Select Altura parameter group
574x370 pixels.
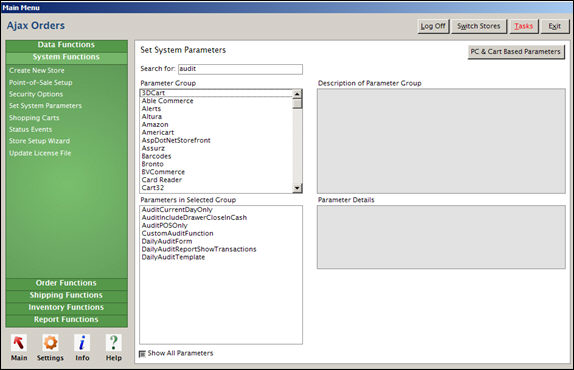216,116
